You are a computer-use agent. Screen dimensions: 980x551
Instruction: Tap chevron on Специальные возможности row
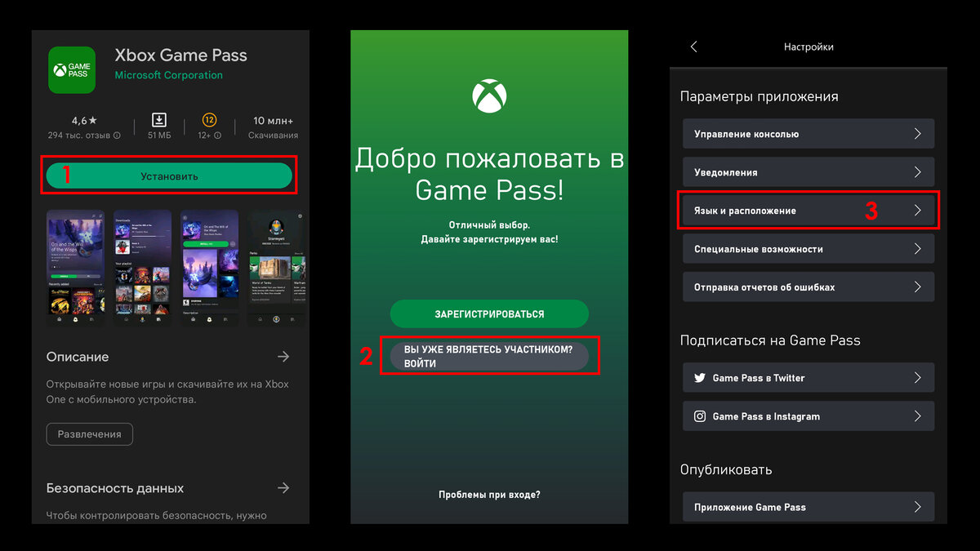[x=917, y=249]
